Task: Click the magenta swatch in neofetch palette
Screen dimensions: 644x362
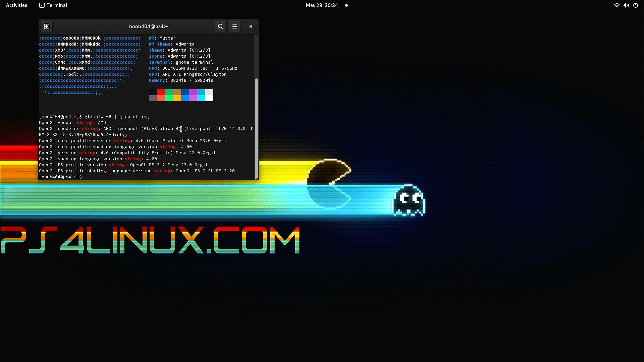Action: point(193,92)
